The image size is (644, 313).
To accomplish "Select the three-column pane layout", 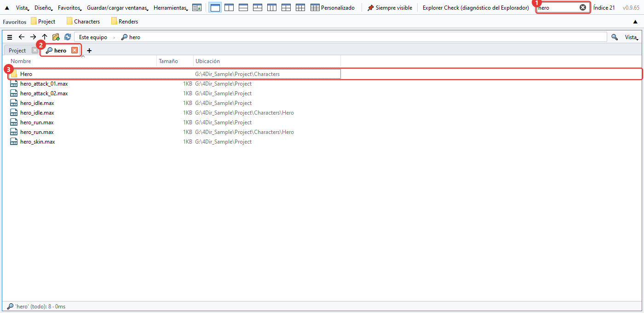I will (272, 7).
